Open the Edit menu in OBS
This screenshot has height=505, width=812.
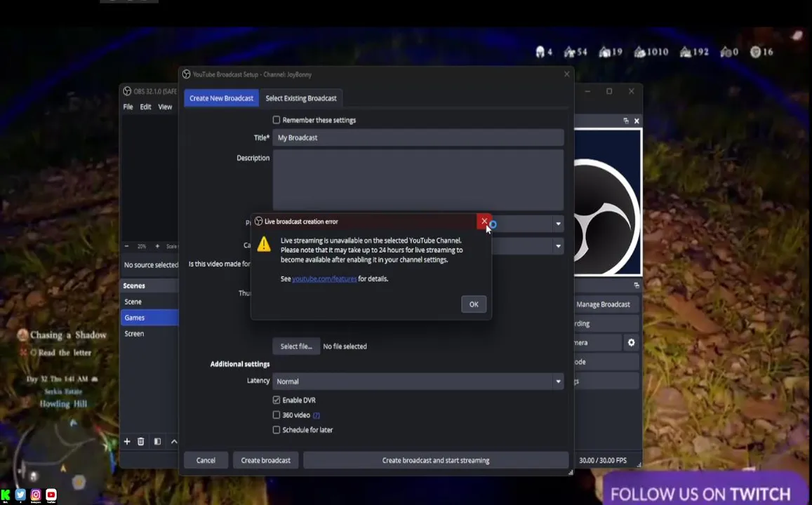pos(145,107)
